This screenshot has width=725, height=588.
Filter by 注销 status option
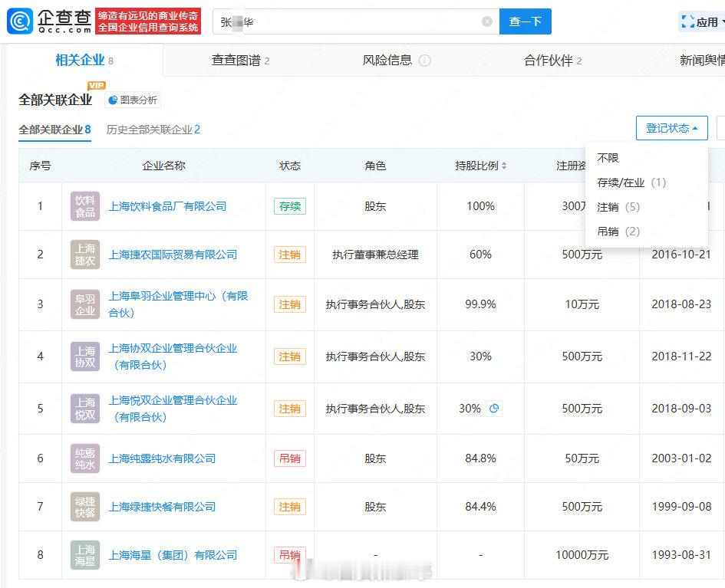pyautogui.click(x=618, y=207)
